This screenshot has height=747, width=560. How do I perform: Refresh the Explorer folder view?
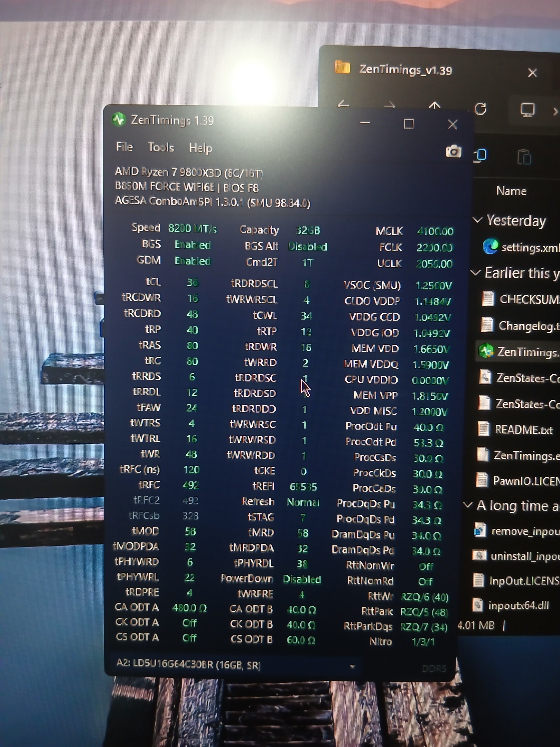pos(480,109)
